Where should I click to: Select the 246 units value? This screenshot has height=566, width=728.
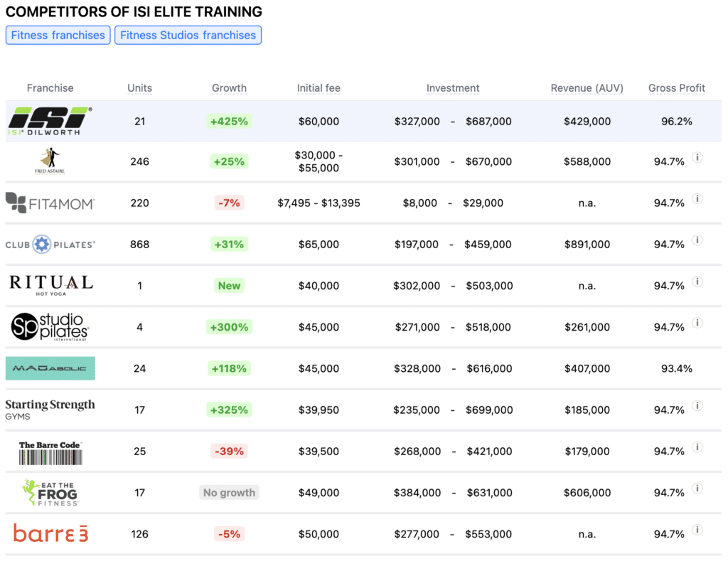point(140,161)
